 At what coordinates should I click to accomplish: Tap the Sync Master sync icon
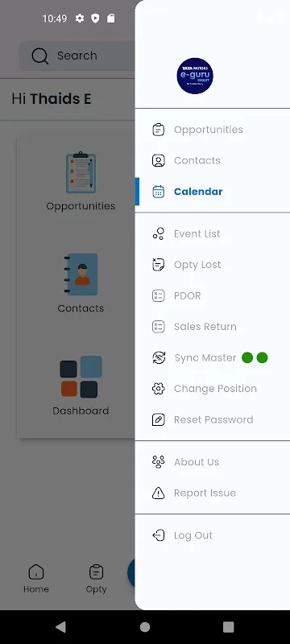click(x=159, y=357)
